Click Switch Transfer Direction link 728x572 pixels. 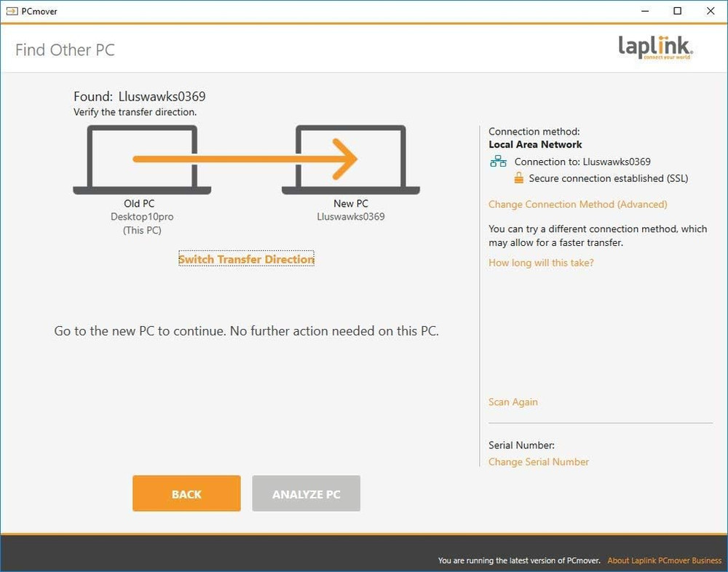tap(247, 259)
